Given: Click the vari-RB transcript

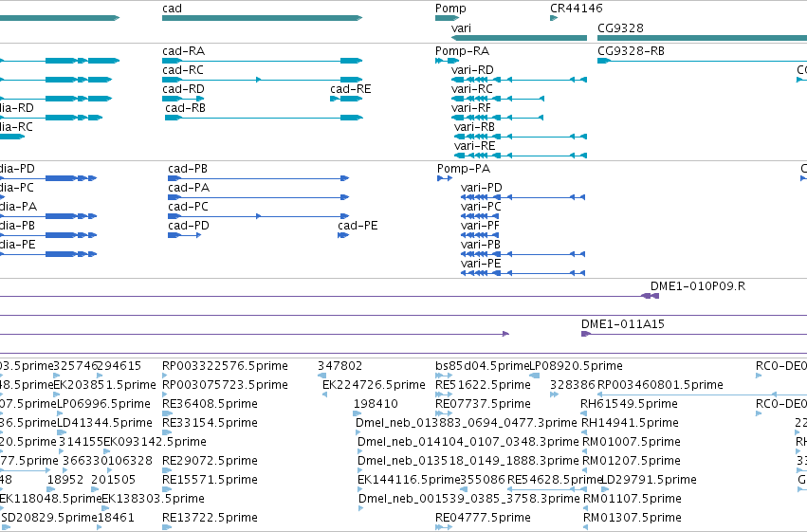Looking at the screenshot, I should coord(521,137).
